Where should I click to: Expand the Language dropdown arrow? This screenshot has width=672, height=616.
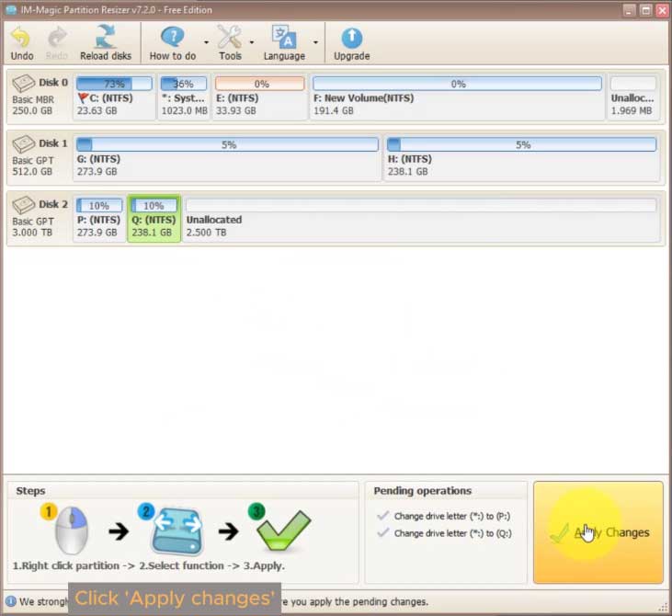315,42
